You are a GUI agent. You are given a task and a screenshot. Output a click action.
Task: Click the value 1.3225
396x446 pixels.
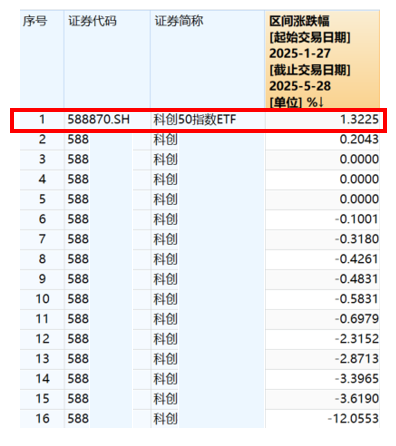pyautogui.click(x=359, y=119)
